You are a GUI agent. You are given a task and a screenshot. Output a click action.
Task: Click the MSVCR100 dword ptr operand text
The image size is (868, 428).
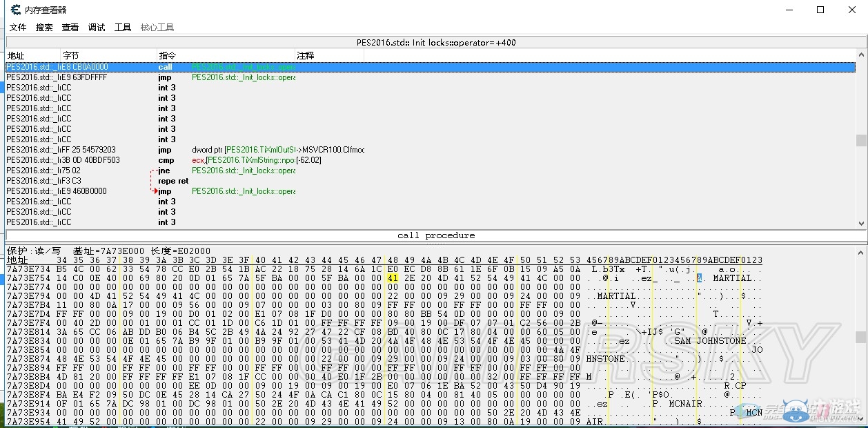(278, 150)
